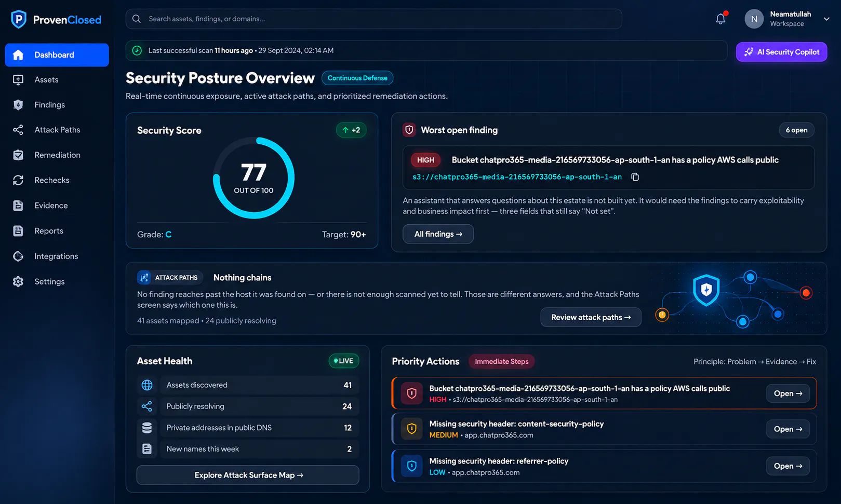Click the security score ring gauge

[x=253, y=178]
